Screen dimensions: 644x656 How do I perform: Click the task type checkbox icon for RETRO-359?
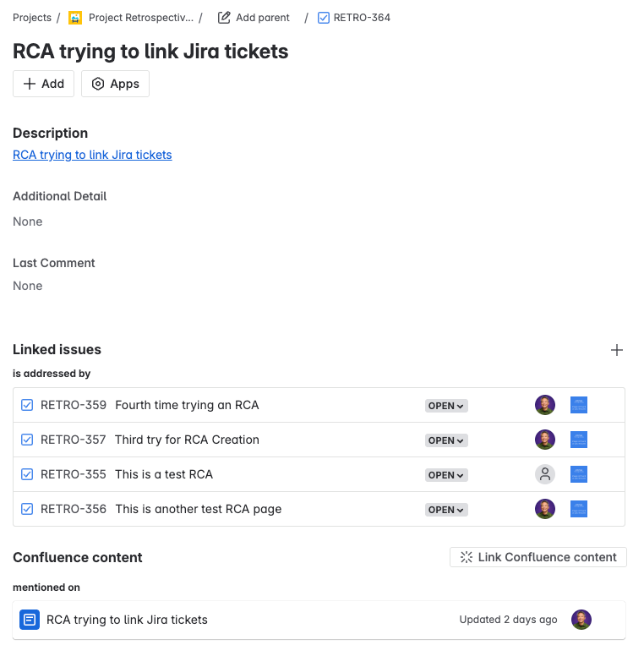point(27,406)
